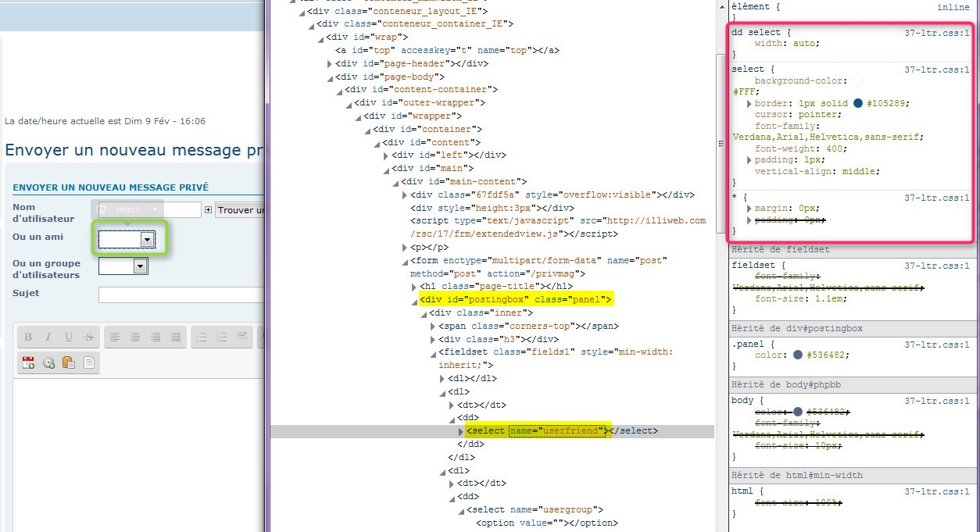
Task: Expand the select name="userfriend" node
Action: [x=460, y=431]
